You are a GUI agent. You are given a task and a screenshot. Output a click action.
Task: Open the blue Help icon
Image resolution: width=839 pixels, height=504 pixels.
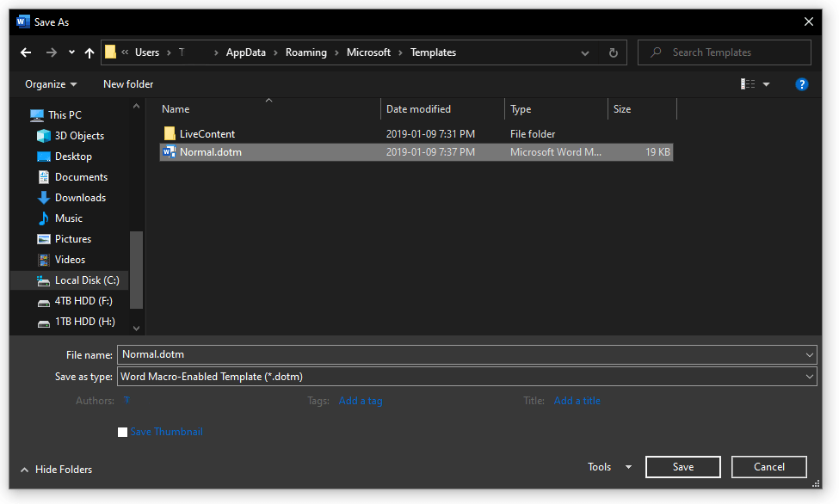pyautogui.click(x=801, y=84)
